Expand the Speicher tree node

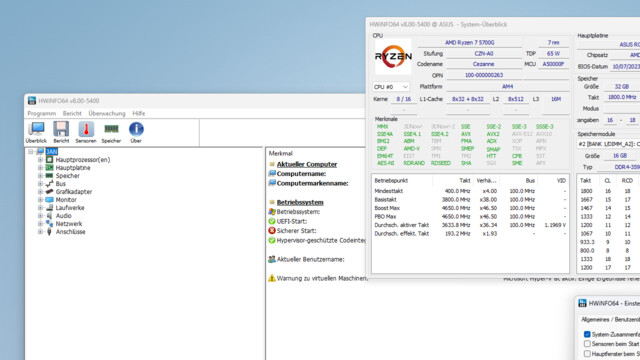click(40, 176)
